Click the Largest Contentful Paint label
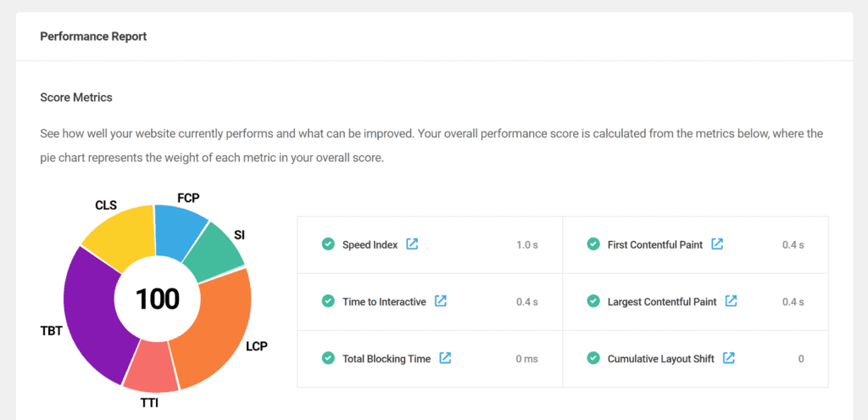Viewport: 868px width, 420px height. [662, 302]
